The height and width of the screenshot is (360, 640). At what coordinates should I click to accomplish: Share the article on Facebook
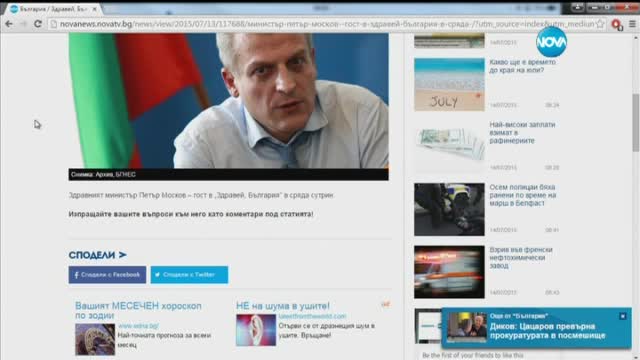107,275
